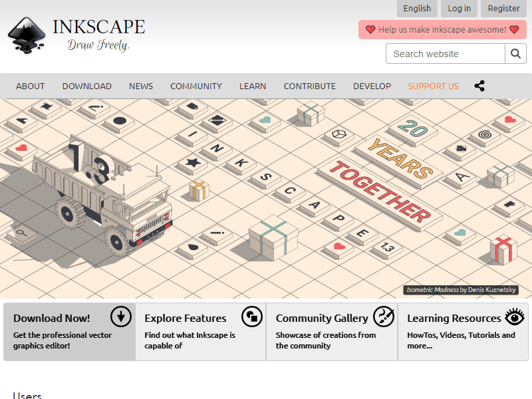Click the download arrow circle icon

[x=120, y=317]
